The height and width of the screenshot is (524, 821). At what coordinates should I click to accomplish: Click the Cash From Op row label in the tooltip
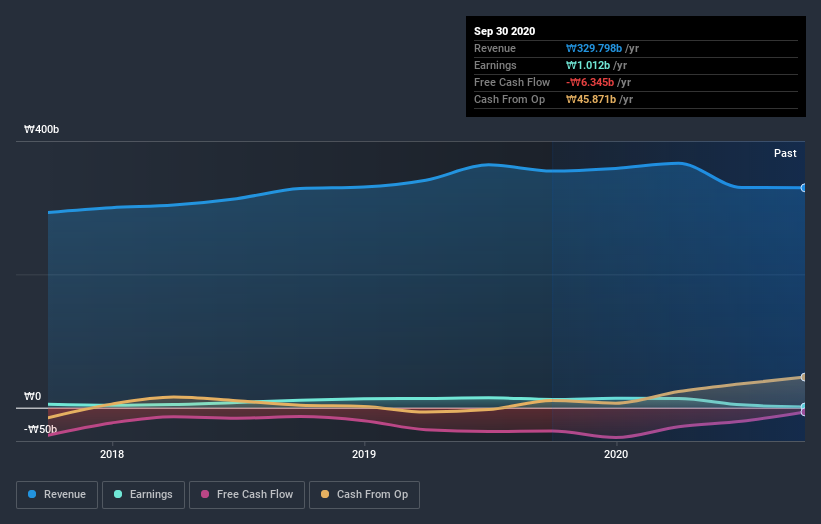(x=509, y=99)
